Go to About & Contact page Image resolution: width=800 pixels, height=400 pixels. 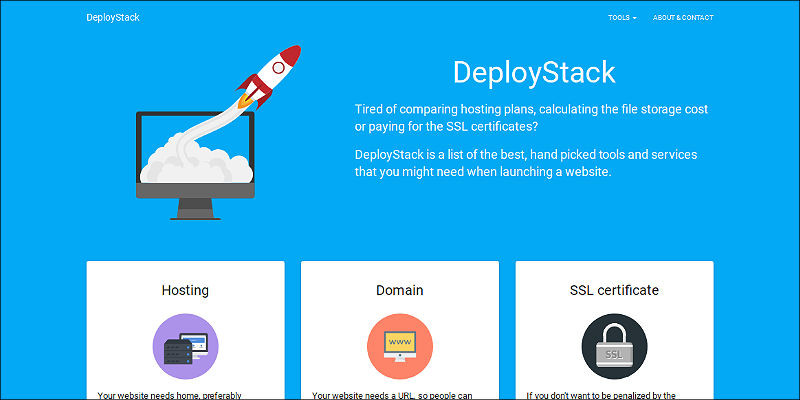tap(683, 17)
